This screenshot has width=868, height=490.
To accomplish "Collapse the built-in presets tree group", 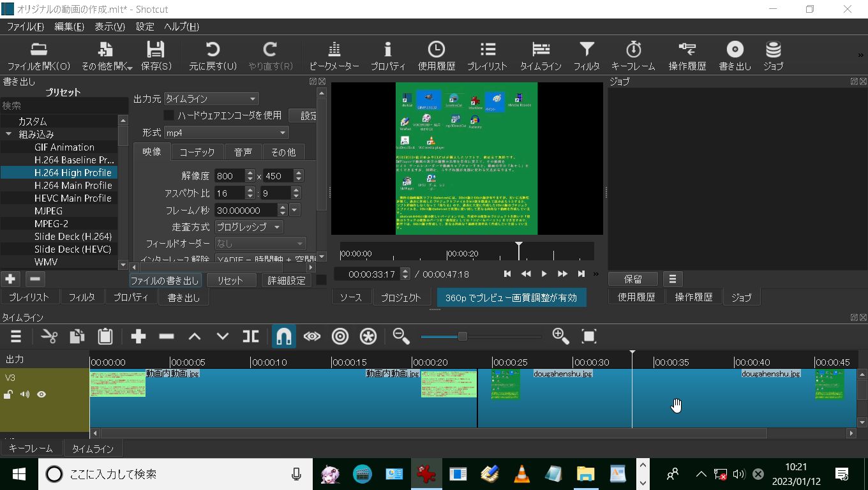I will click(9, 135).
